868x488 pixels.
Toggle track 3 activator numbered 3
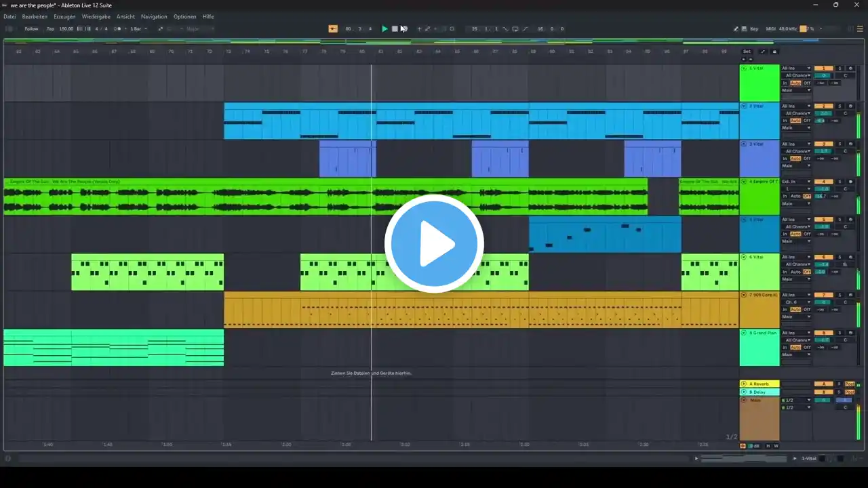[x=823, y=144]
